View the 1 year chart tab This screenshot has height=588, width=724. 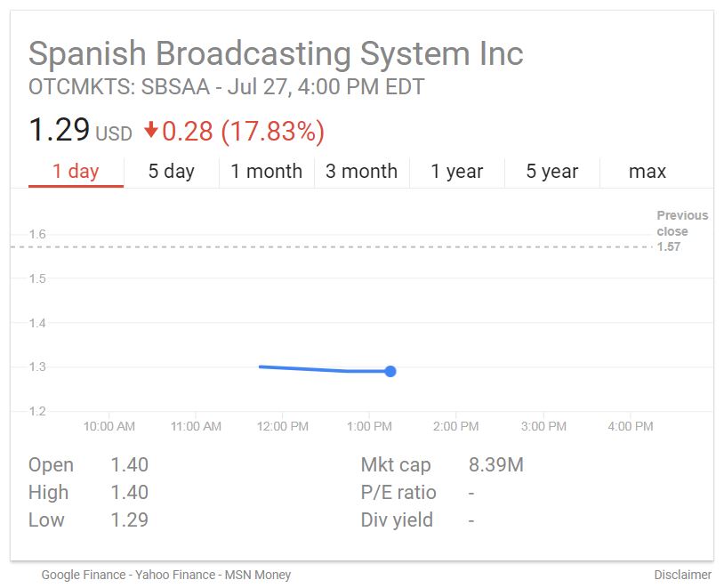pyautogui.click(x=456, y=172)
